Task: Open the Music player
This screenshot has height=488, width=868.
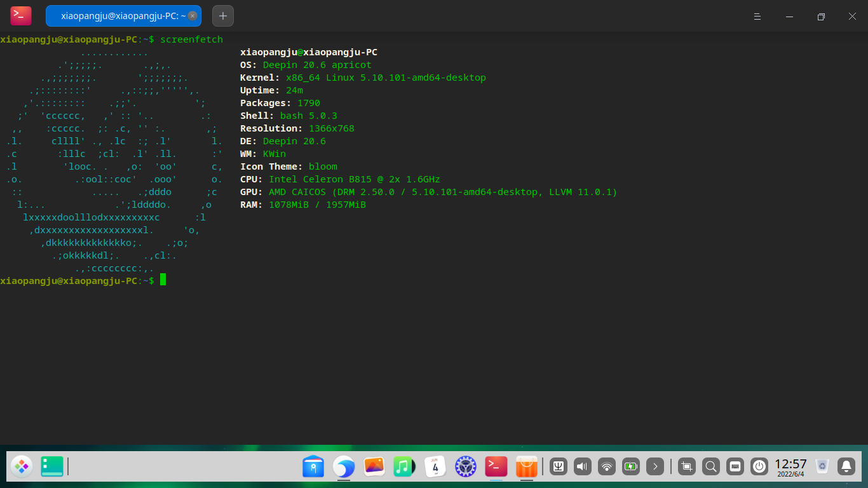Action: [x=404, y=466]
